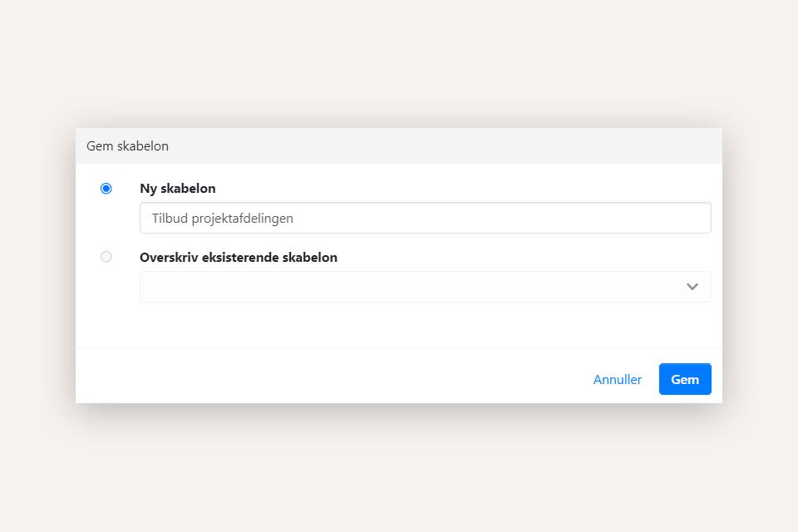Click the "Gem skabelon" title text
Image resolution: width=798 pixels, height=532 pixels.
point(127,146)
